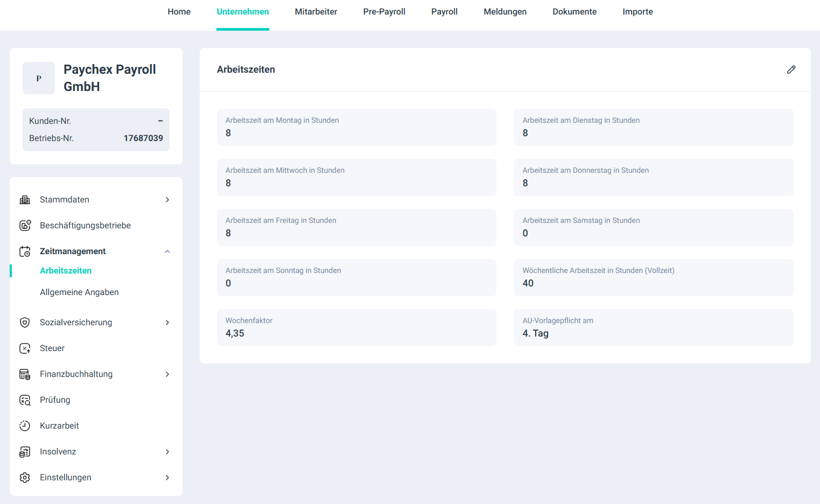Go to the Dokumente navigation tab

click(x=574, y=12)
